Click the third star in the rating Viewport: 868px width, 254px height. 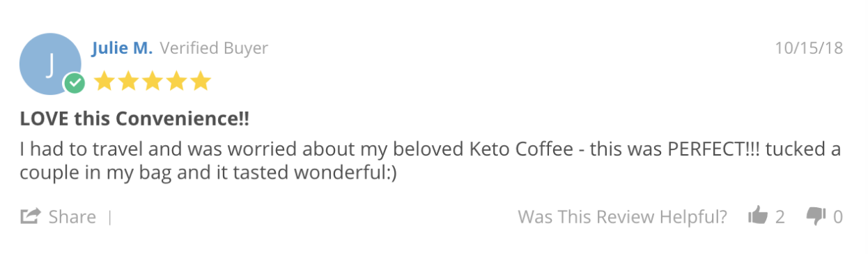click(153, 81)
